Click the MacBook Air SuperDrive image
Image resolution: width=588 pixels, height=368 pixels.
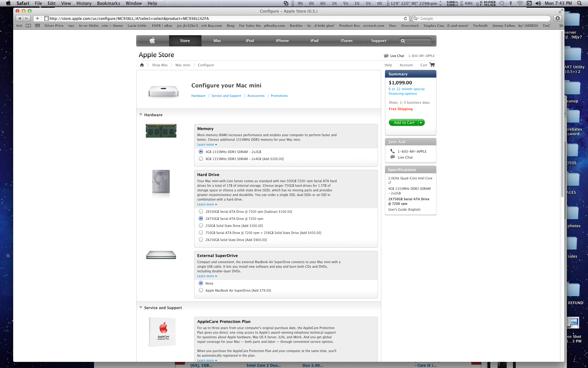161,255
